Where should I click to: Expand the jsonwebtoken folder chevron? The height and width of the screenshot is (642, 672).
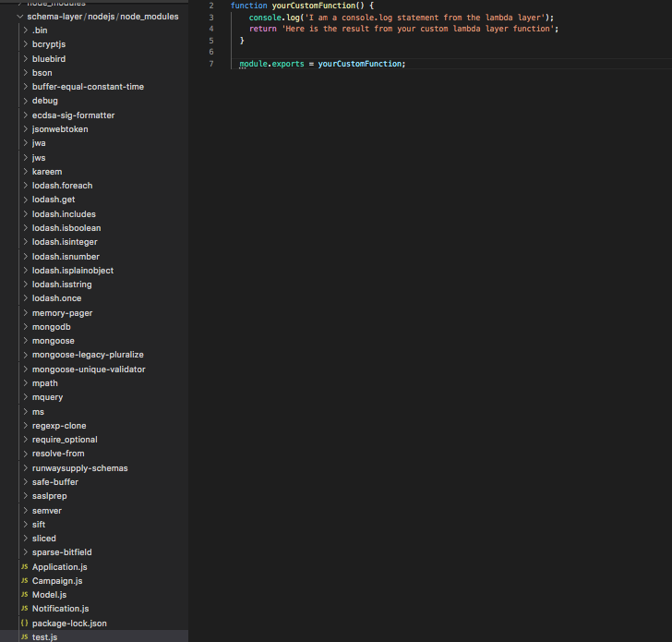tap(25, 129)
